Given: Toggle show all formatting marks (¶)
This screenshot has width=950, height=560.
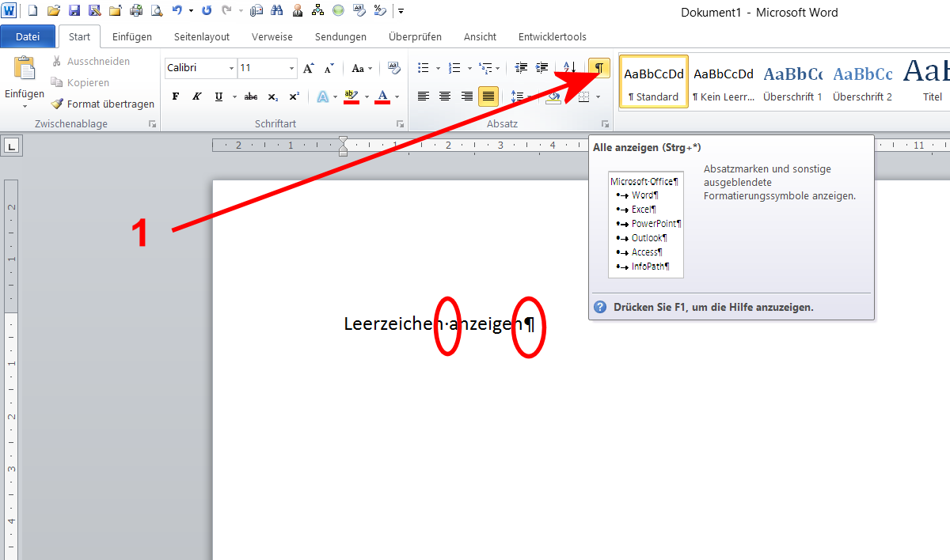Looking at the screenshot, I should (x=599, y=68).
